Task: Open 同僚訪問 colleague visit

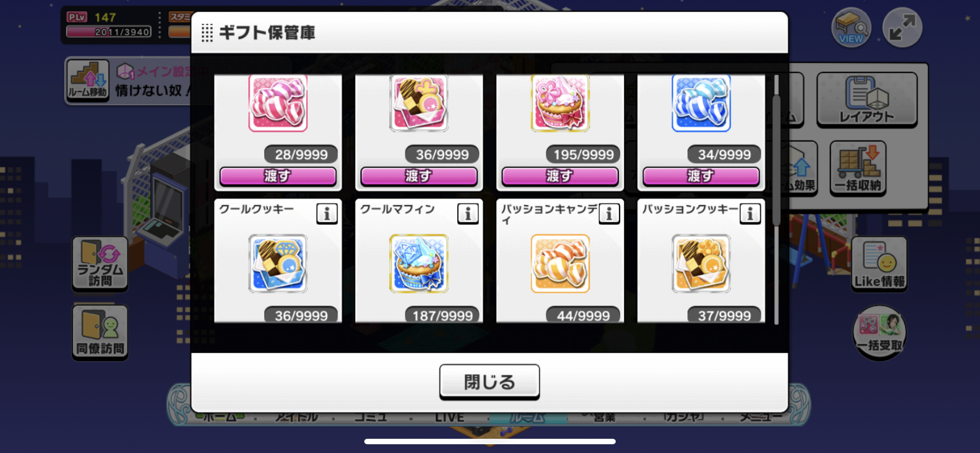Action: pyautogui.click(x=100, y=332)
